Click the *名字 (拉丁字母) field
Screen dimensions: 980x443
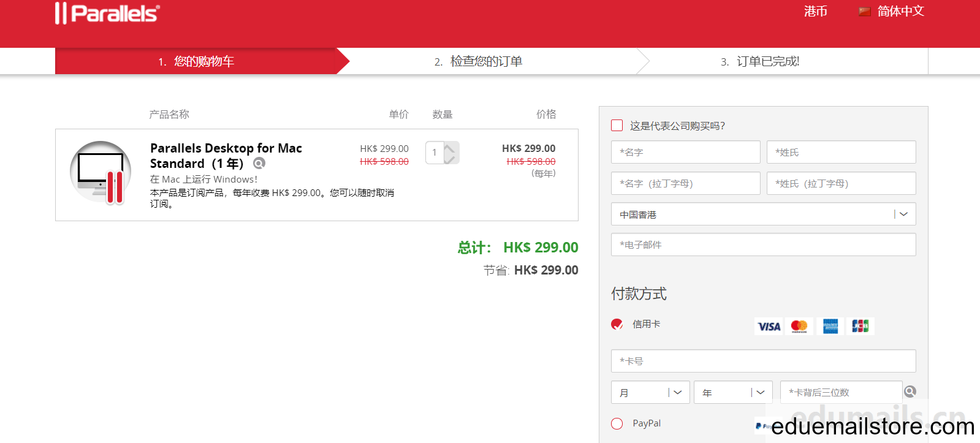pos(685,183)
